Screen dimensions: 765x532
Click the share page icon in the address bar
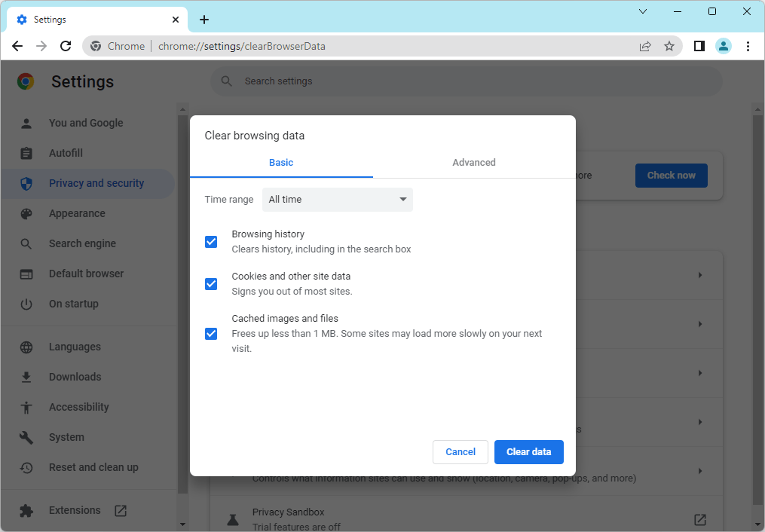(x=645, y=46)
